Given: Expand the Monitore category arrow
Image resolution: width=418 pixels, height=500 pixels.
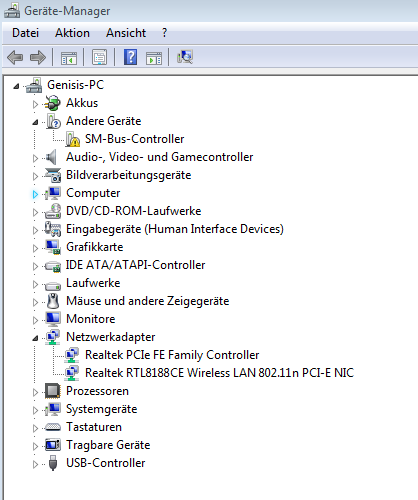Looking at the screenshot, I should (35, 320).
